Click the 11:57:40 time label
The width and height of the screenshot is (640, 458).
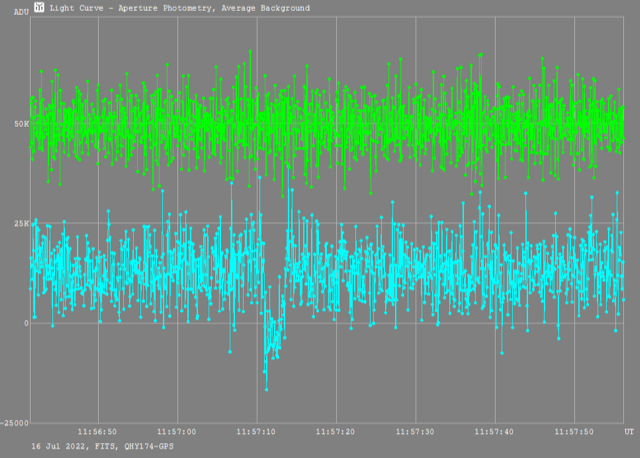coord(494,432)
